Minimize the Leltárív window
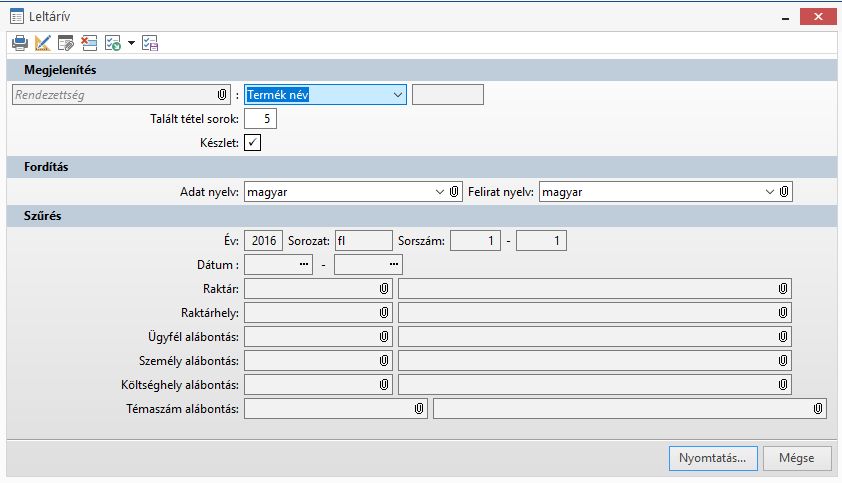Screen dimensions: 842x483 click(x=786, y=17)
